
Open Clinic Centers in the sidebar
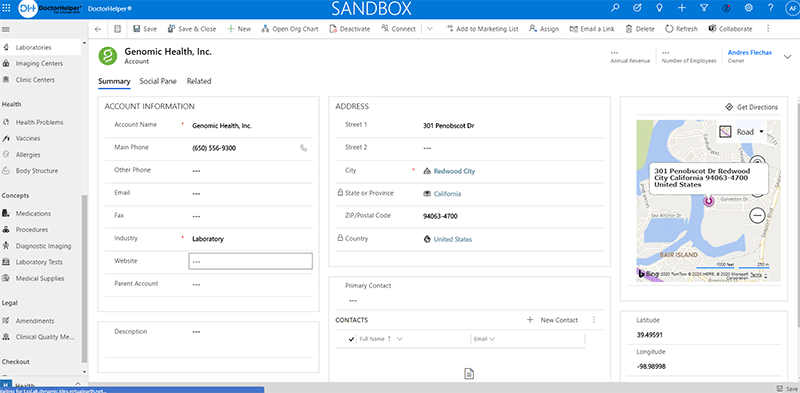pos(40,80)
